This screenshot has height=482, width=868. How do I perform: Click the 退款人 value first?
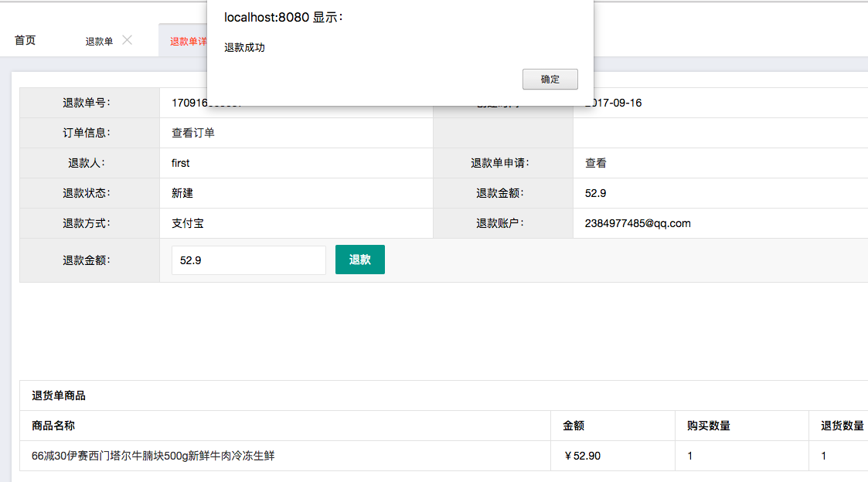[x=180, y=163]
